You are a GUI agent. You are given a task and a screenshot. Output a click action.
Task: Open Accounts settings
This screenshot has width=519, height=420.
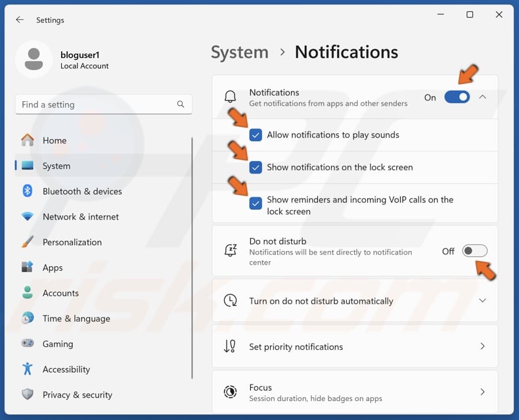point(103,292)
